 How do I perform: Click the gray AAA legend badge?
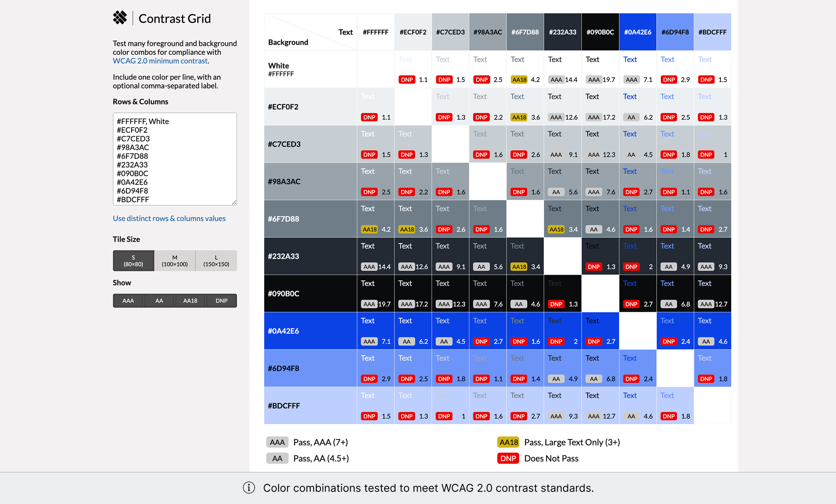(x=277, y=442)
